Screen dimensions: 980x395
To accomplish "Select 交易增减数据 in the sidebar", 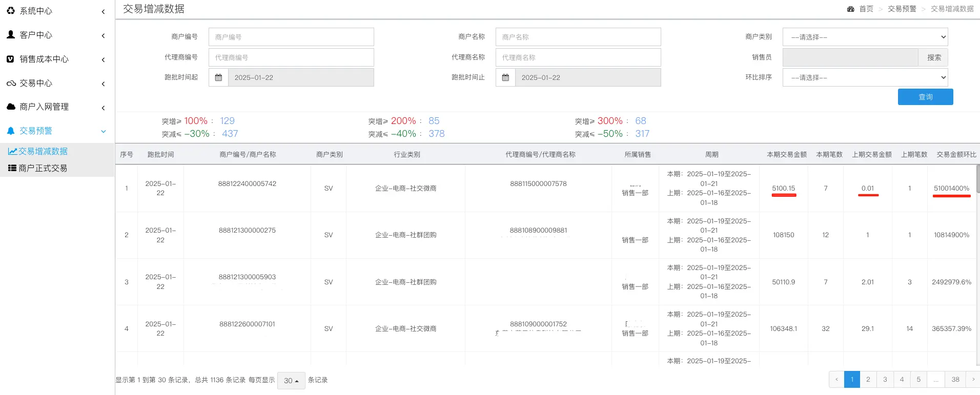I will click(x=43, y=151).
